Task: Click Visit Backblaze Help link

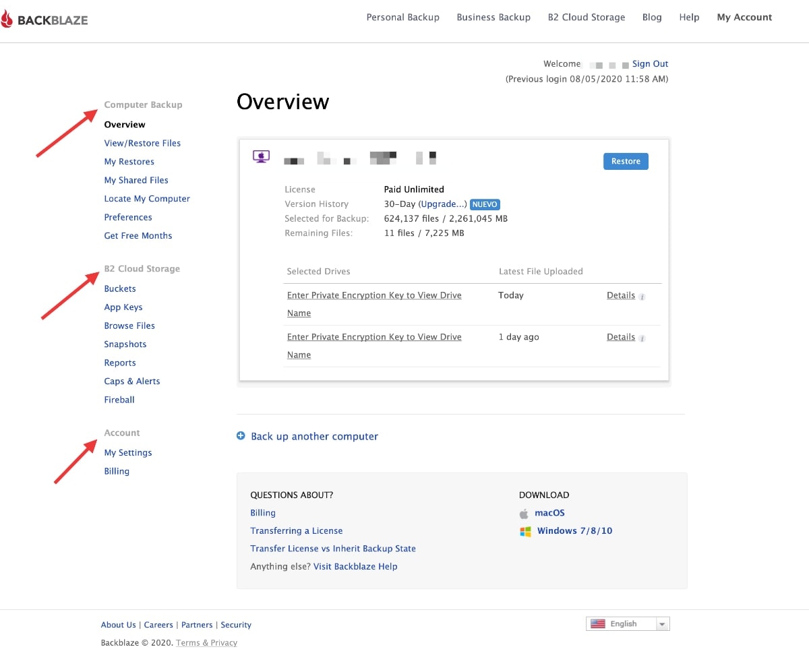Action: (355, 567)
